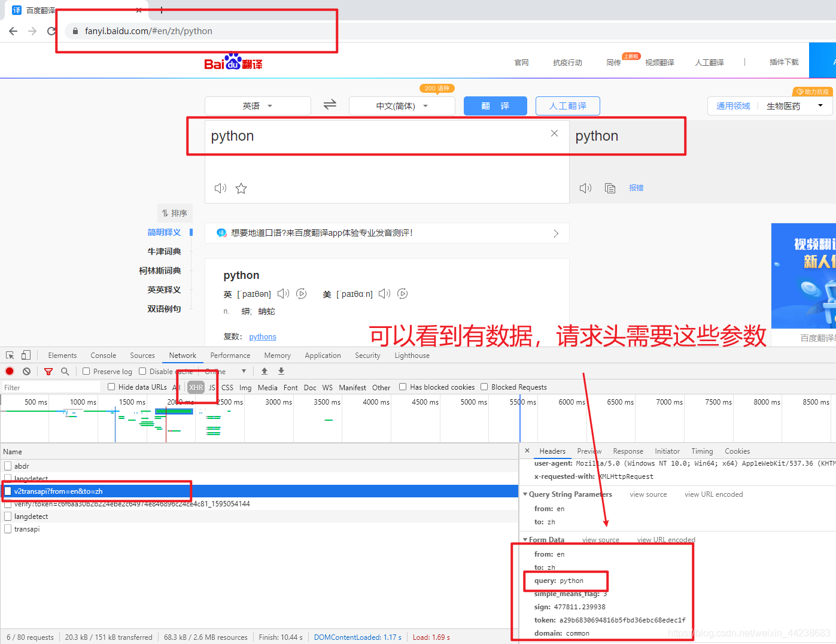Click the sort 排序 icon button
The image size is (836, 644).
[x=175, y=213]
